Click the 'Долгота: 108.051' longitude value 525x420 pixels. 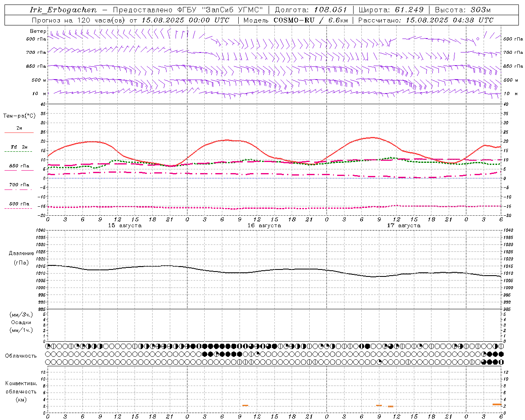pos(310,10)
